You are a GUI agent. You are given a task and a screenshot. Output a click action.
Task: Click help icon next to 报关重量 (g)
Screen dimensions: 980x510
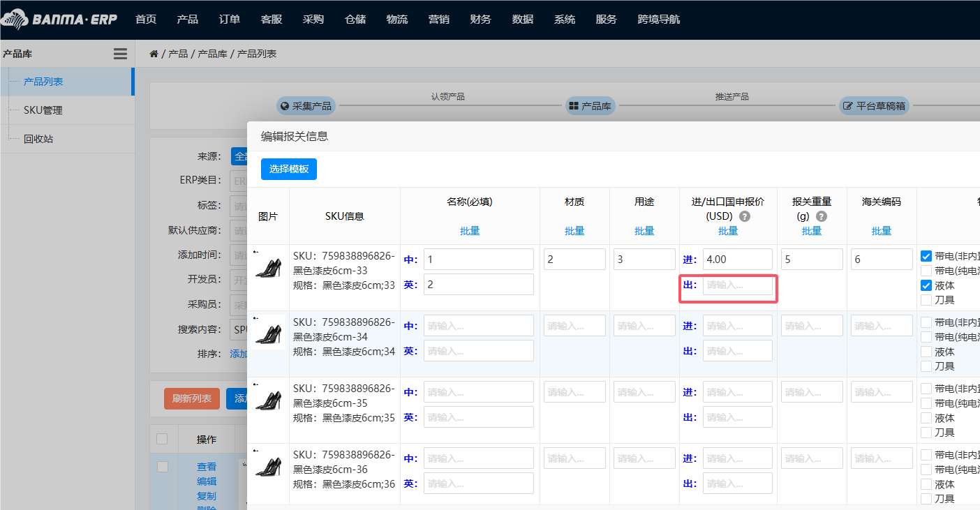click(822, 216)
